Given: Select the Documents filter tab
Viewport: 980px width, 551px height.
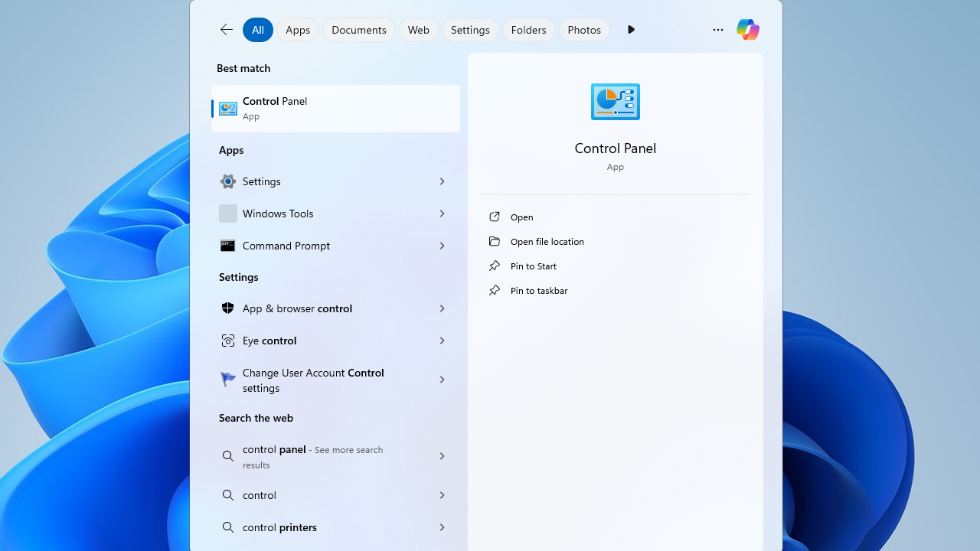Looking at the screenshot, I should click(x=358, y=30).
